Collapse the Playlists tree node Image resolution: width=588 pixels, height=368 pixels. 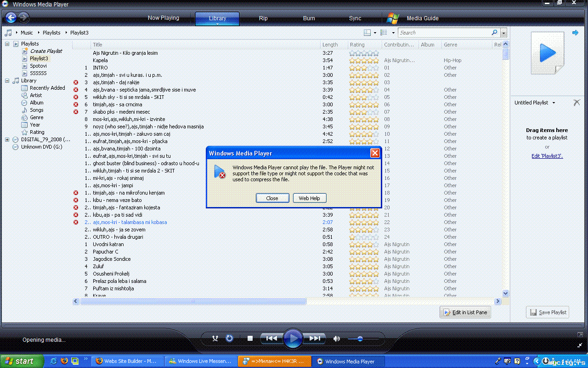7,44
